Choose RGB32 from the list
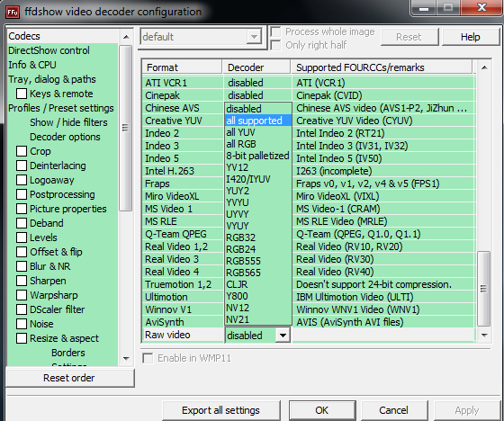This screenshot has height=421, width=504. point(258,237)
